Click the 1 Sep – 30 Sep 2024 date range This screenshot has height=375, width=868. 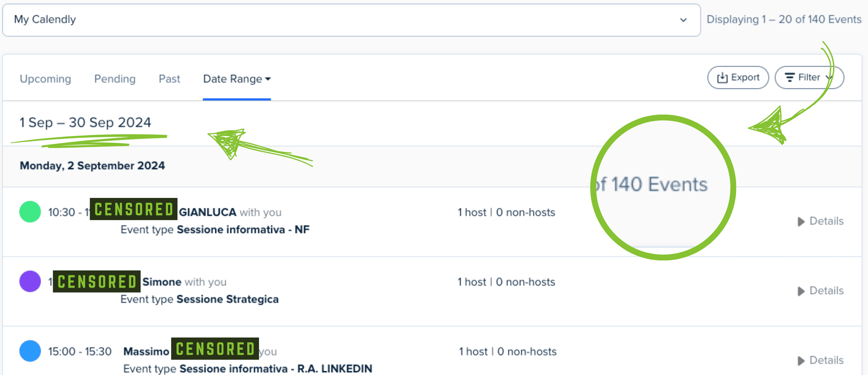pyautogui.click(x=85, y=123)
